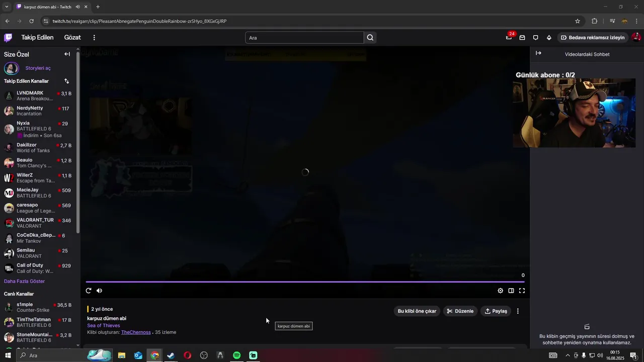The image size is (644, 362).
Task: Open MacieJay channel in sidebar
Action: point(38,193)
